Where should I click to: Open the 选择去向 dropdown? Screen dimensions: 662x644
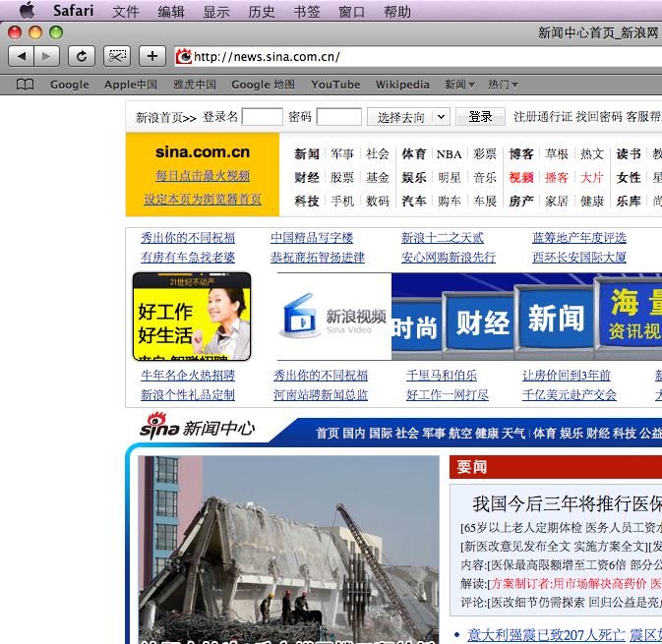coord(408,117)
